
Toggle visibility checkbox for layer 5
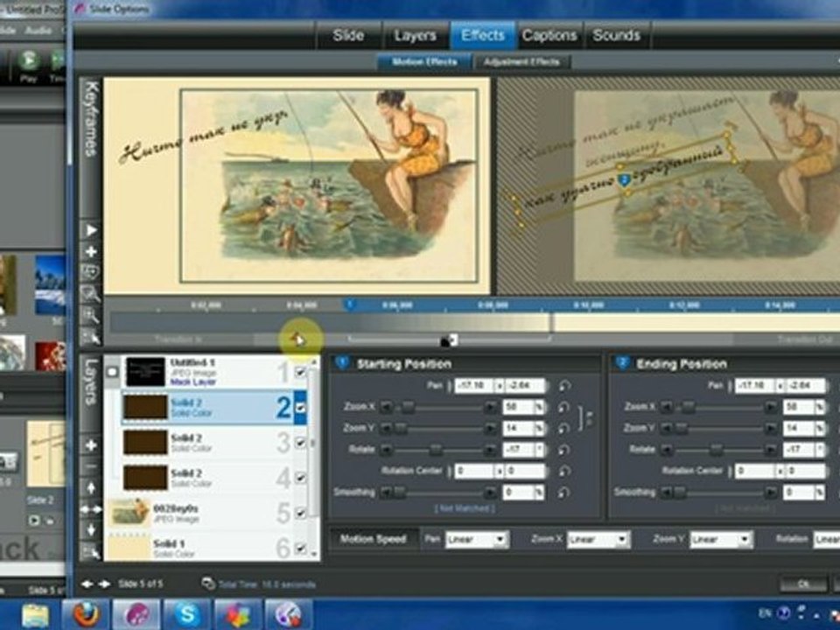300,514
